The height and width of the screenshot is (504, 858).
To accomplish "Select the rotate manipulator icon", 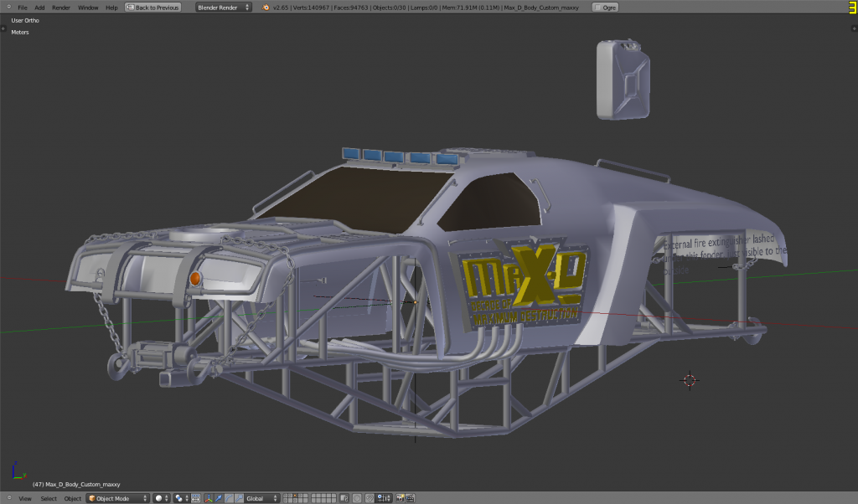I will pos(229,498).
